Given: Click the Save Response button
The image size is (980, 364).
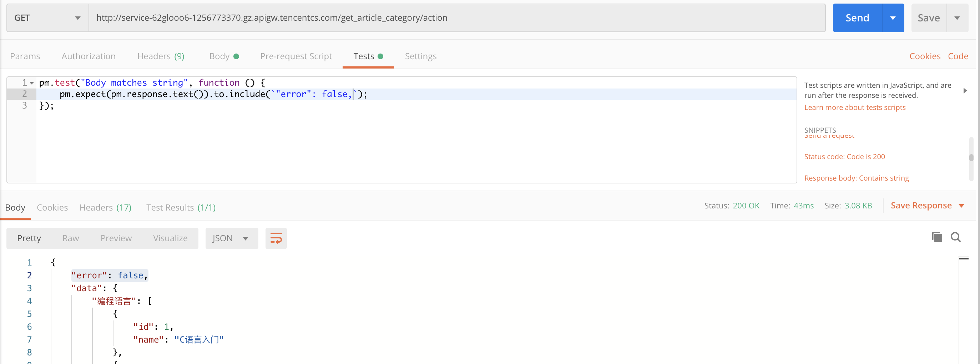Looking at the screenshot, I should 921,206.
